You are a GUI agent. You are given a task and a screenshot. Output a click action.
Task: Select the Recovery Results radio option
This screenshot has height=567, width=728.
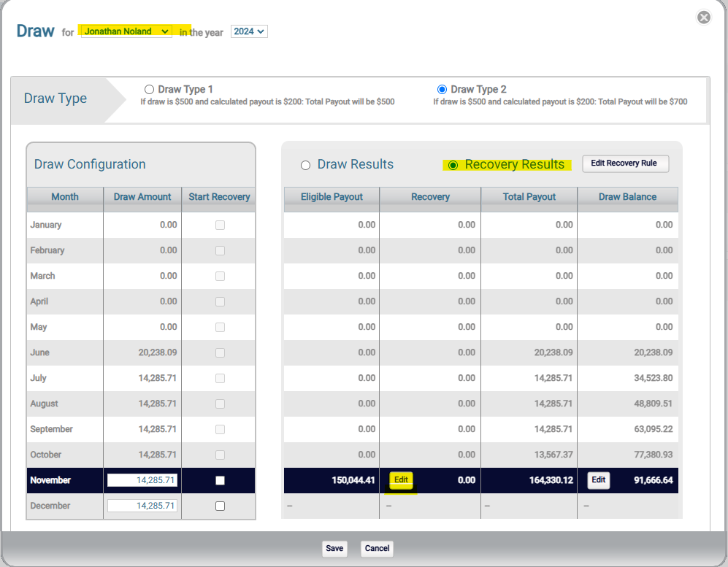(x=453, y=165)
